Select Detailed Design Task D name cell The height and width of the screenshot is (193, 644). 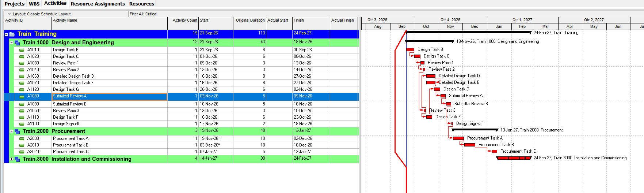point(110,76)
